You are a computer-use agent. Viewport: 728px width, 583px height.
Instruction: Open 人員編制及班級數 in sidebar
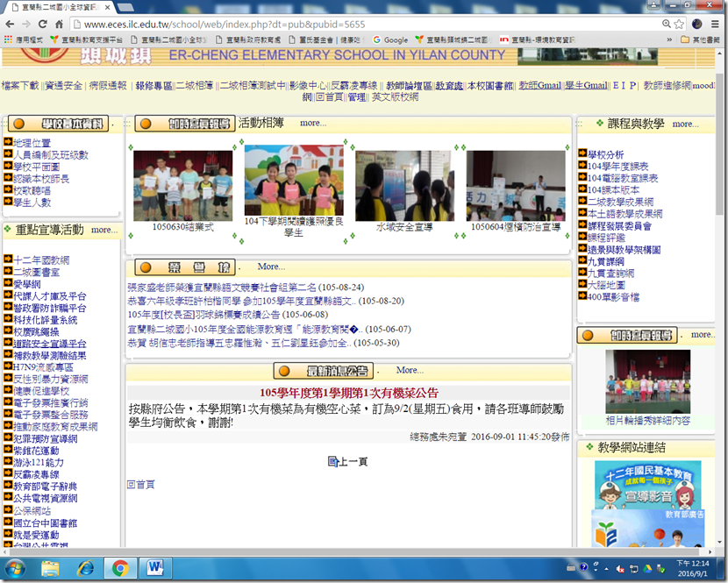(x=51, y=155)
